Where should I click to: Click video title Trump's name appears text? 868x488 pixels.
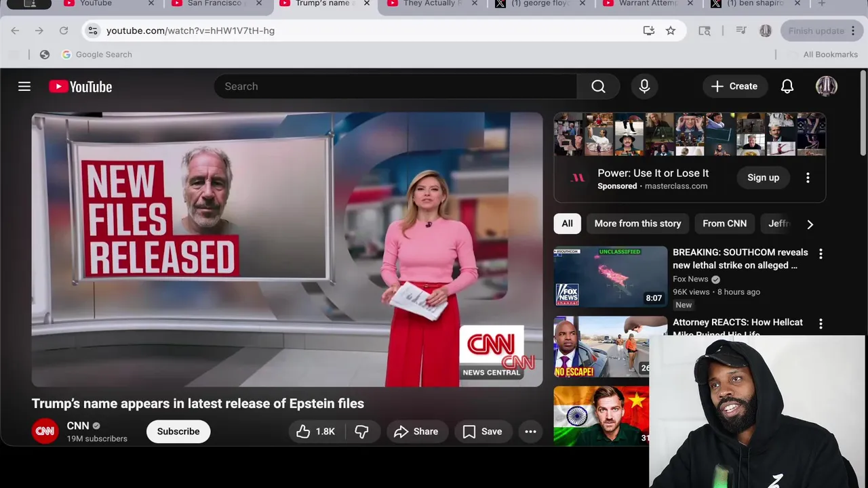tap(198, 403)
